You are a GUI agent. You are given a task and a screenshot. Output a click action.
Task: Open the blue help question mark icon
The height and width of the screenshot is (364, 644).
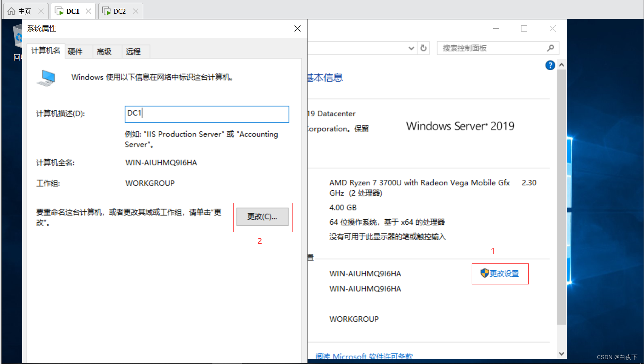(x=550, y=65)
